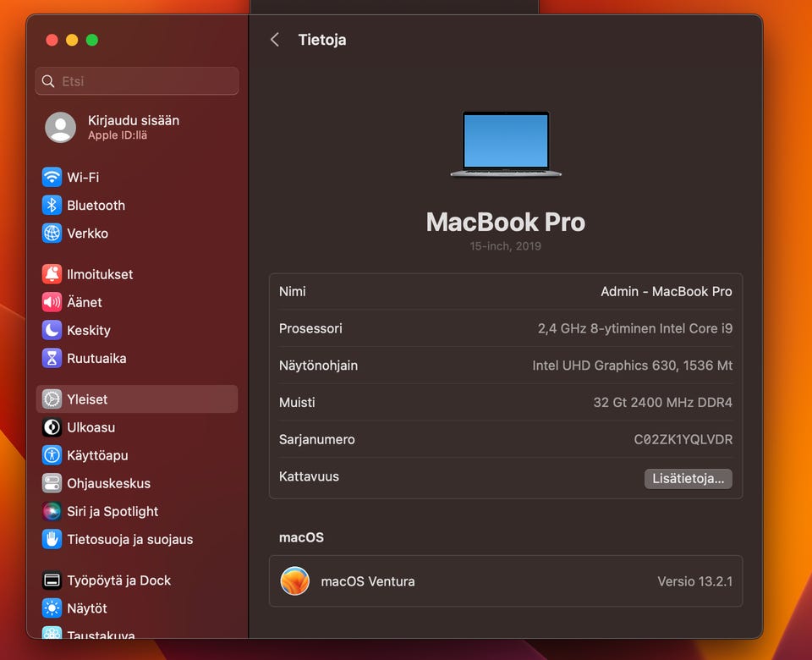Click the Intel Core i9 processor value
Screen dimensions: 812x660
tap(635, 328)
